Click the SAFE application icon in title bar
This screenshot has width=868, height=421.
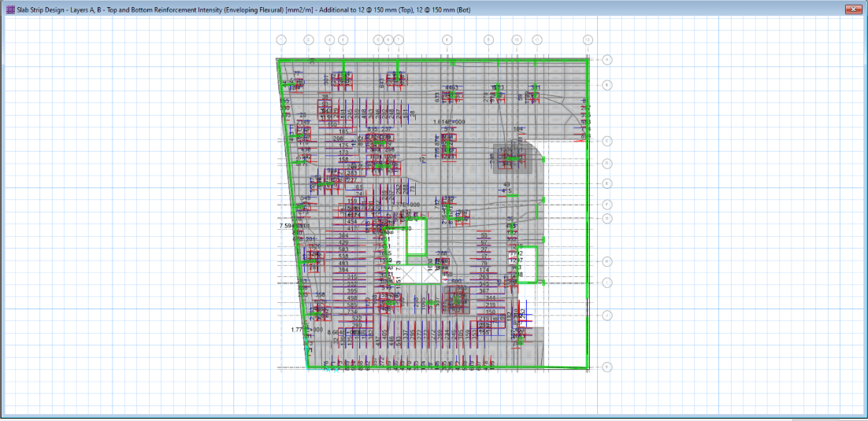(x=9, y=9)
